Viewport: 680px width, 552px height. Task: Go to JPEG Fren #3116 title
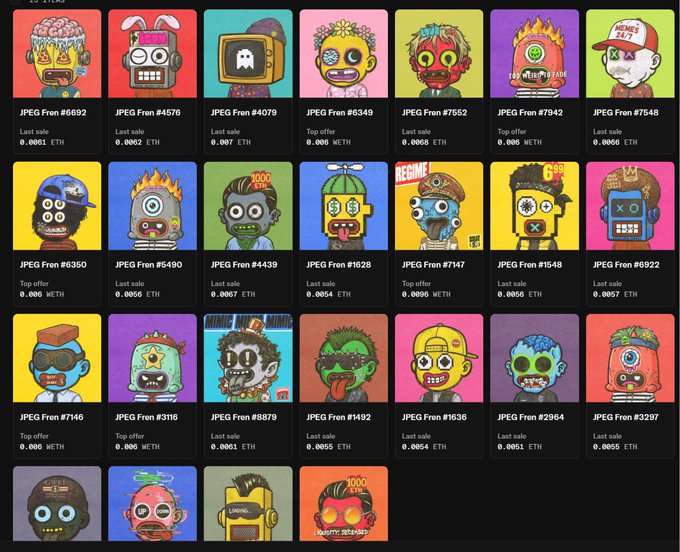pyautogui.click(x=147, y=417)
